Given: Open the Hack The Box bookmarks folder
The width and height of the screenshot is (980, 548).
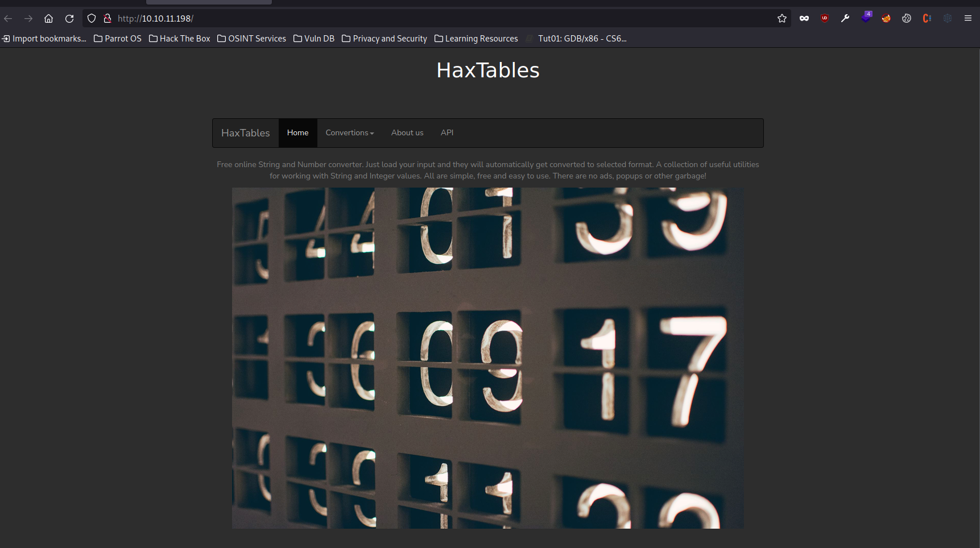Looking at the screenshot, I should coord(180,39).
